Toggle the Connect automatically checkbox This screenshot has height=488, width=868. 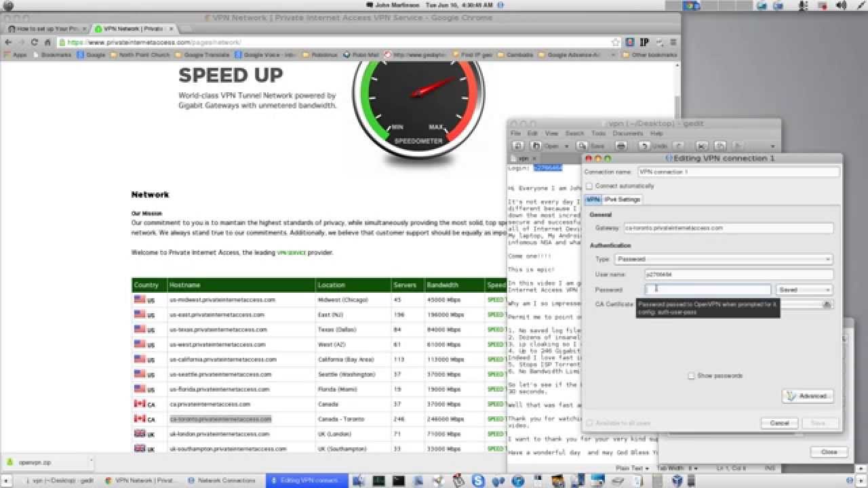click(x=589, y=186)
